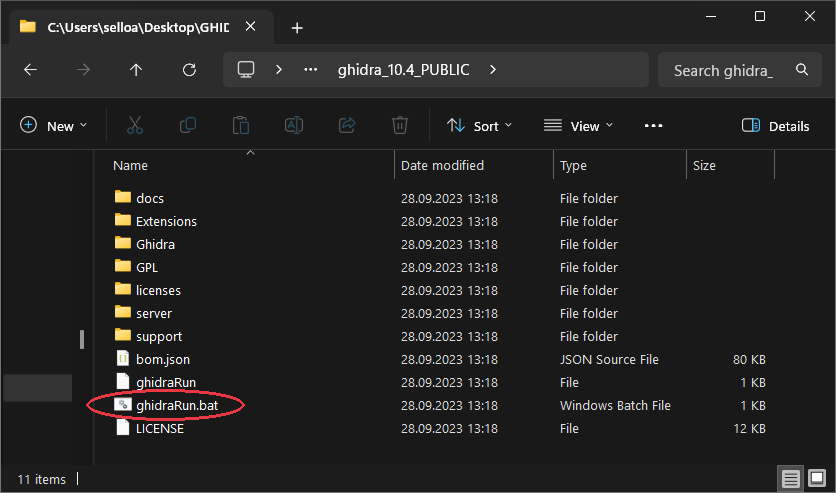Sort by the Size column header
Viewport: 836px width, 493px height.
point(704,166)
